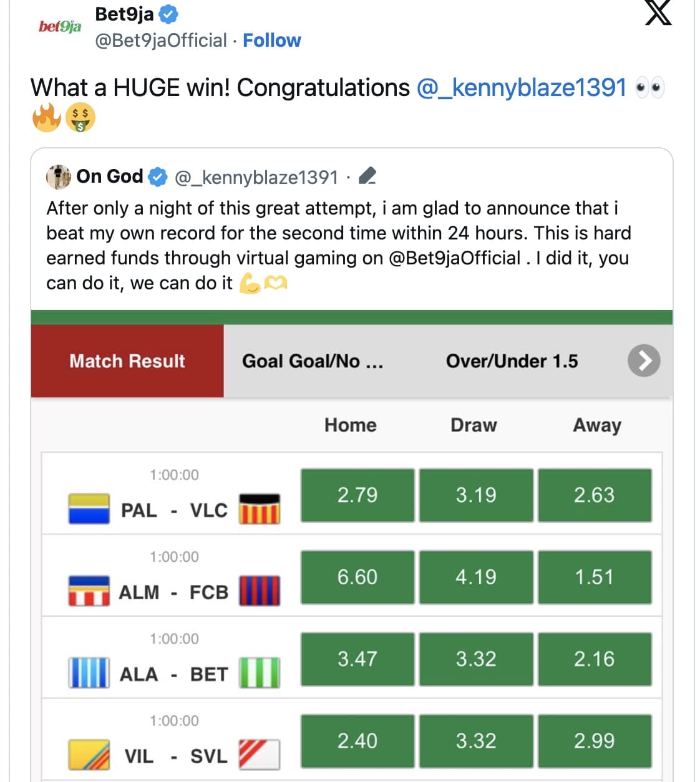The image size is (700, 782).
Task: Select VIL - SVL home odds 2.40
Action: [357, 741]
